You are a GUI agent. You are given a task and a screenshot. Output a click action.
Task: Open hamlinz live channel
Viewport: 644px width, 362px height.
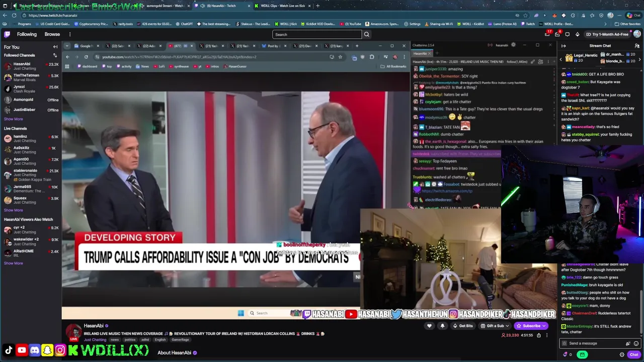tap(31, 138)
